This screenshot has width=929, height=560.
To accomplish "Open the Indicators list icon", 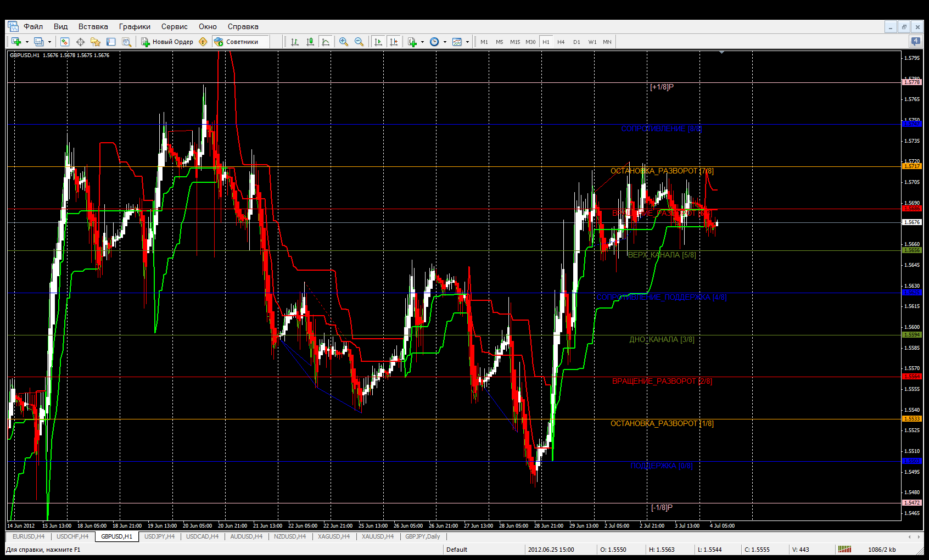I will pos(412,42).
